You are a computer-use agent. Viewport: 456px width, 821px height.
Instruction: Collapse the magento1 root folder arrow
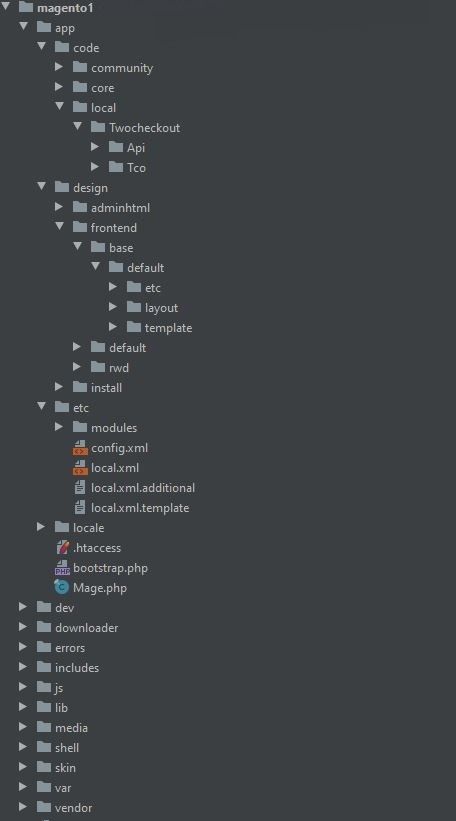(x=5, y=7)
